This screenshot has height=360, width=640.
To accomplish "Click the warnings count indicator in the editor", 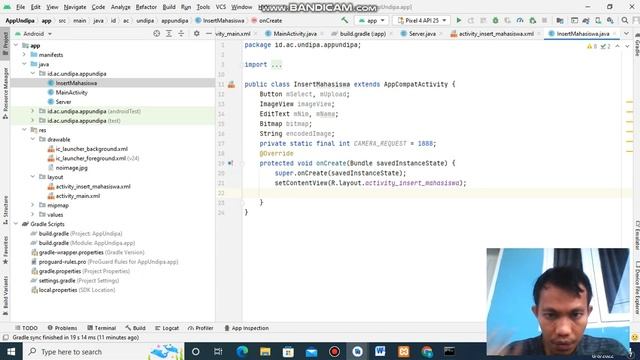I will [x=592, y=46].
